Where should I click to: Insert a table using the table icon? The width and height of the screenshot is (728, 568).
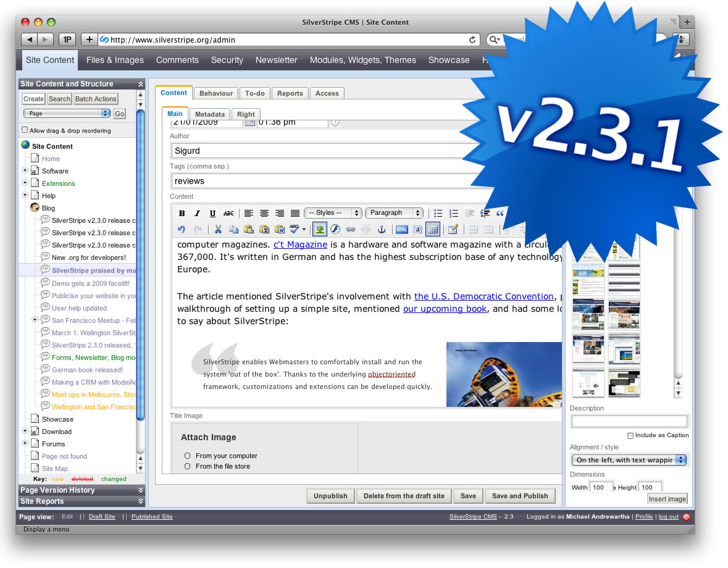point(433,229)
